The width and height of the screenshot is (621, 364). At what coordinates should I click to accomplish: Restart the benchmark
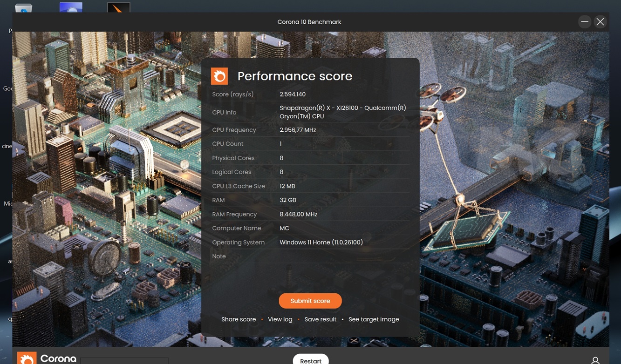point(310,360)
